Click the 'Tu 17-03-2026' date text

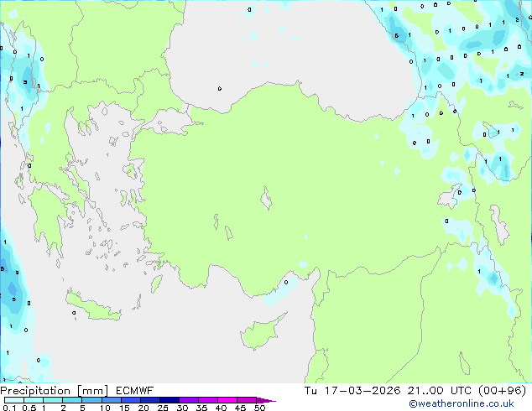pos(352,391)
